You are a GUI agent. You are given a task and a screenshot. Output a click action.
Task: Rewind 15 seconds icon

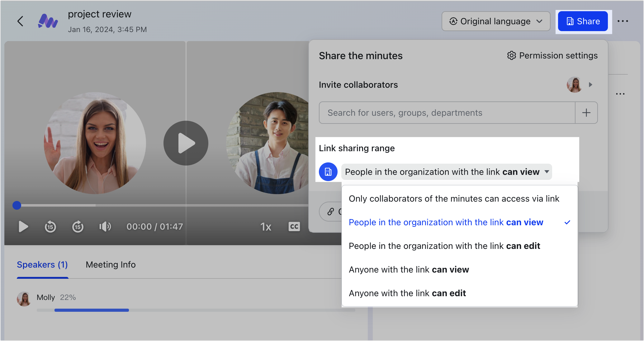pyautogui.click(x=50, y=227)
